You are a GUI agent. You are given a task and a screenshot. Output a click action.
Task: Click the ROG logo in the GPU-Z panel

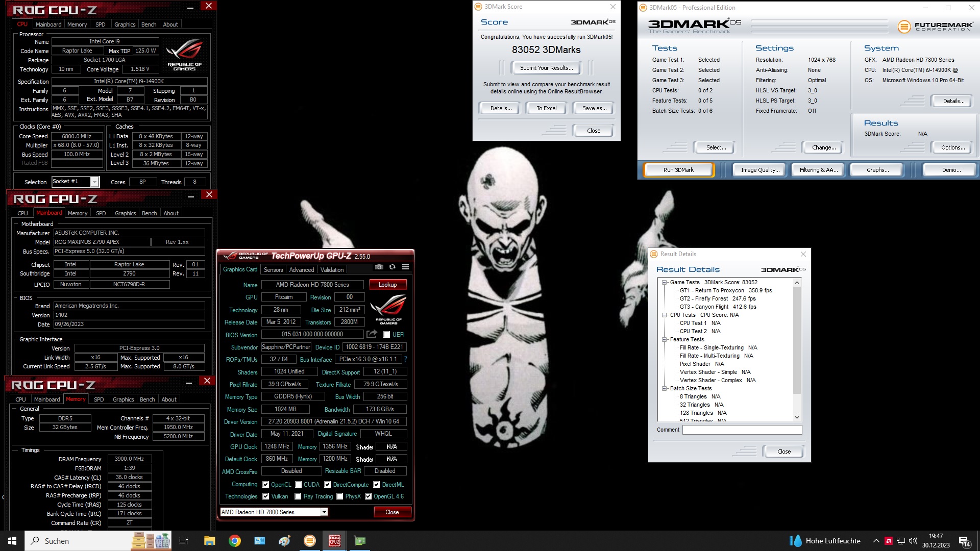[388, 309]
